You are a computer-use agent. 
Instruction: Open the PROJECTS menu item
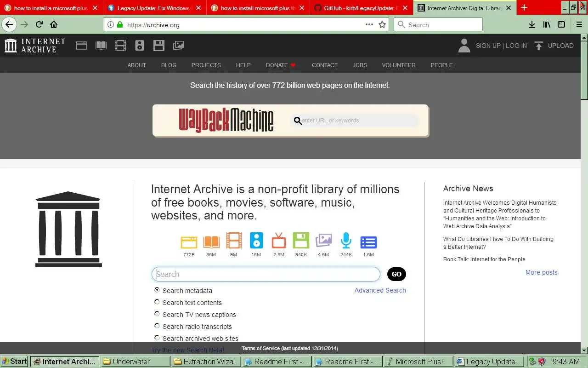[206, 65]
